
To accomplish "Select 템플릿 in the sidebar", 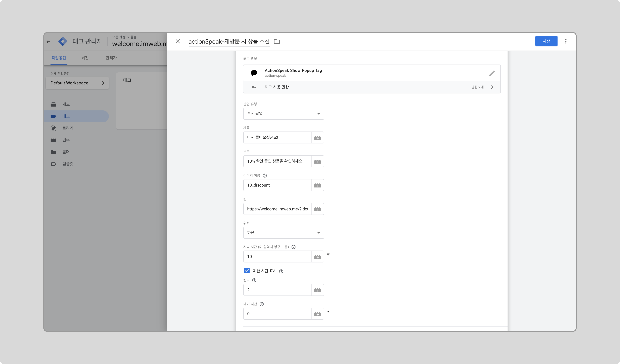I will coord(77,164).
